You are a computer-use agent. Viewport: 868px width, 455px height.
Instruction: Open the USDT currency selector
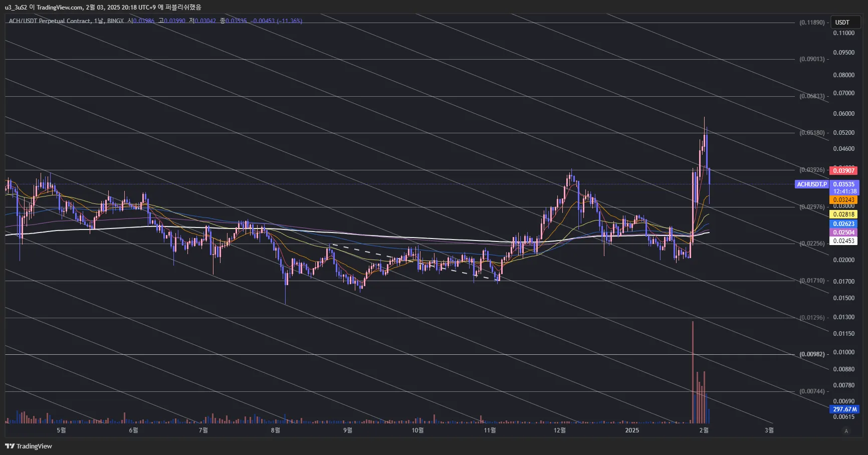pyautogui.click(x=845, y=22)
